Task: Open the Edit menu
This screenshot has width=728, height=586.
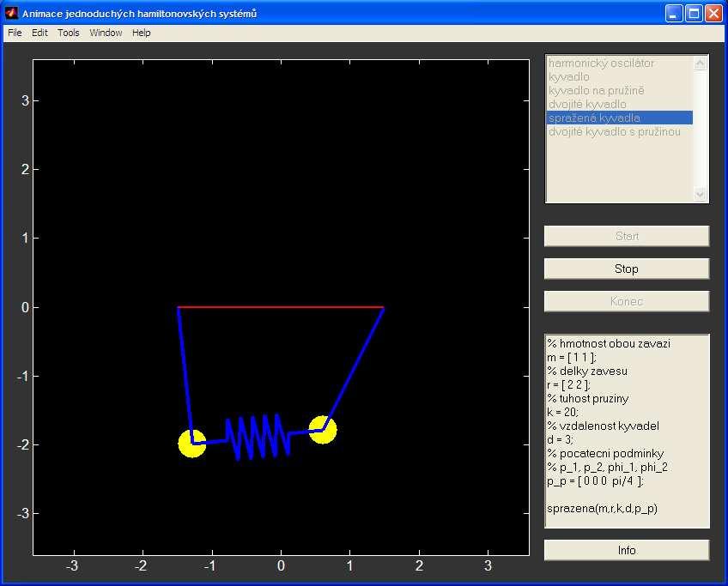Action: (40, 33)
